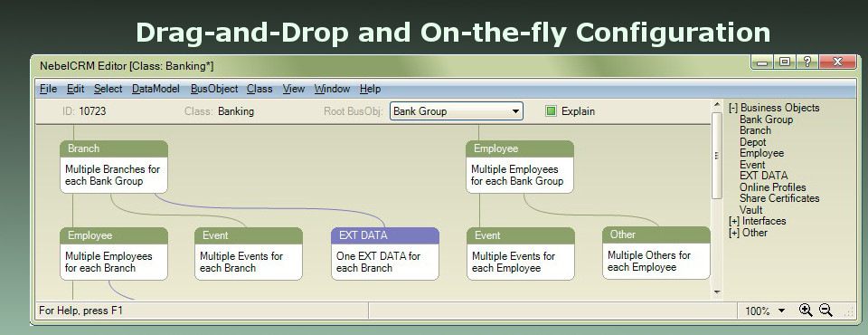Click 'Multiple Branches for each Bank Group' text

[x=112, y=176]
